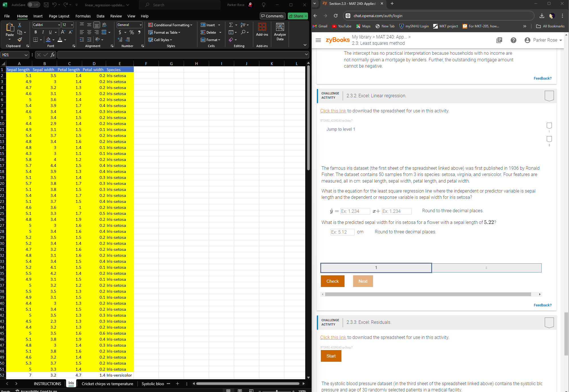Open the General number format dropdown
The image size is (569, 392).
(x=141, y=25)
